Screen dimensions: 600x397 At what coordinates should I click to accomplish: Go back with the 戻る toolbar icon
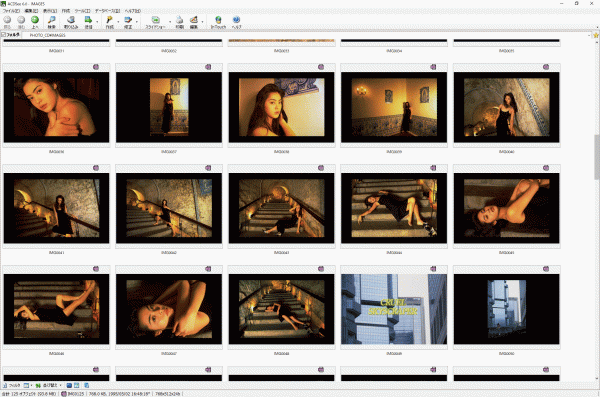click(x=7, y=20)
